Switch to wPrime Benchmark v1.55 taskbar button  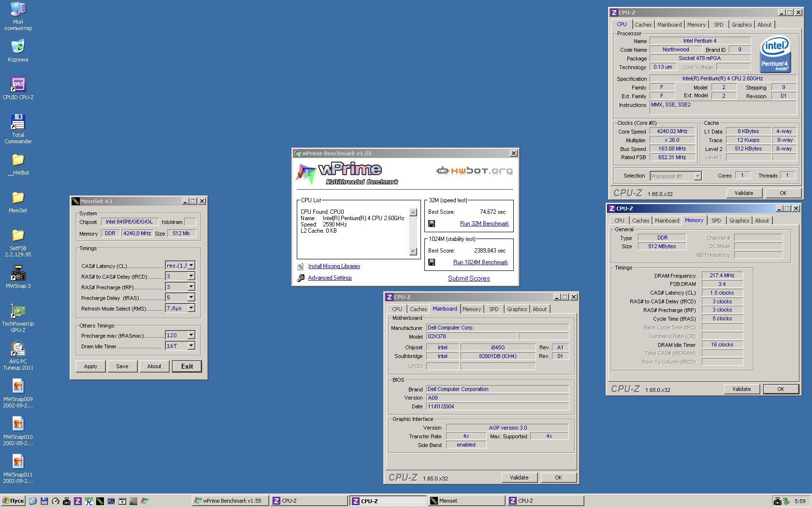(230, 501)
